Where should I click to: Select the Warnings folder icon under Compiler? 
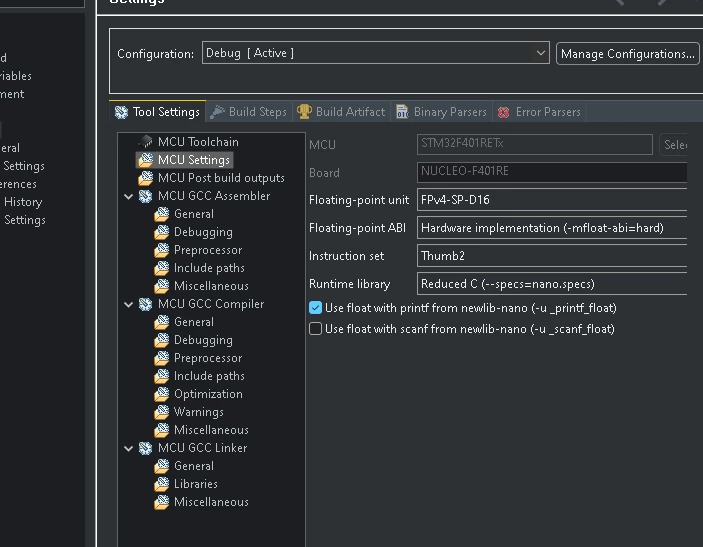point(161,412)
